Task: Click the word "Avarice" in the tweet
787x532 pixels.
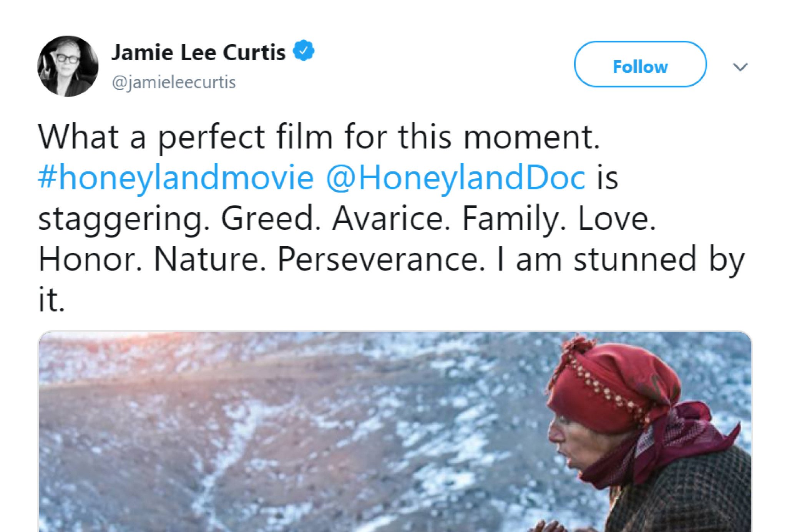Action: 391,218
